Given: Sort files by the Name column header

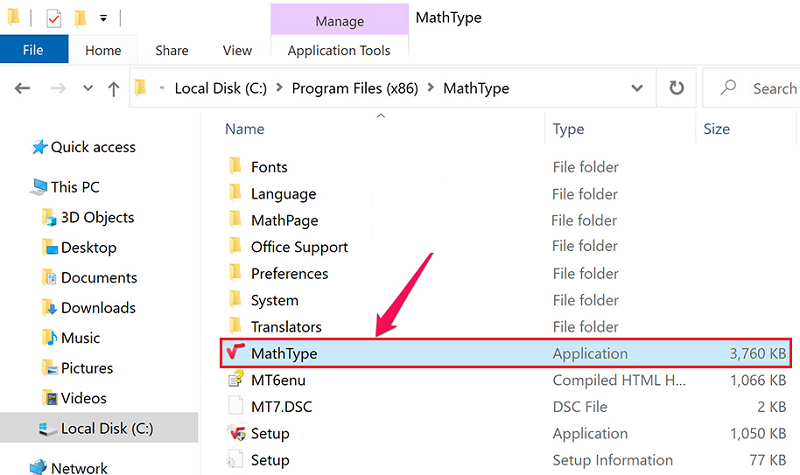Looking at the screenshot, I should point(245,129).
